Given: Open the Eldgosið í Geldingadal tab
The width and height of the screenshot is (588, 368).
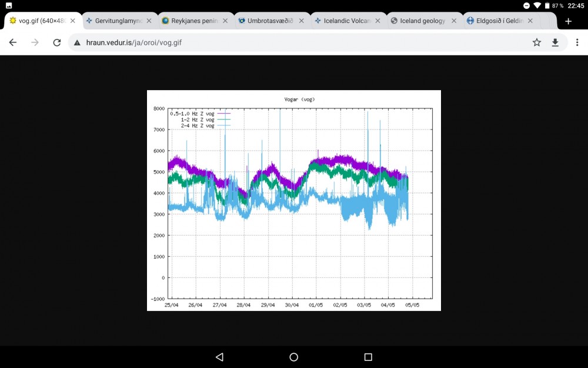Looking at the screenshot, I should point(497,19).
